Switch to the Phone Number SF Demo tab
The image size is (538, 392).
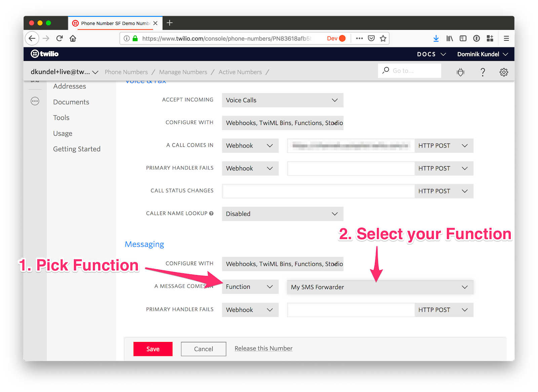[115, 23]
